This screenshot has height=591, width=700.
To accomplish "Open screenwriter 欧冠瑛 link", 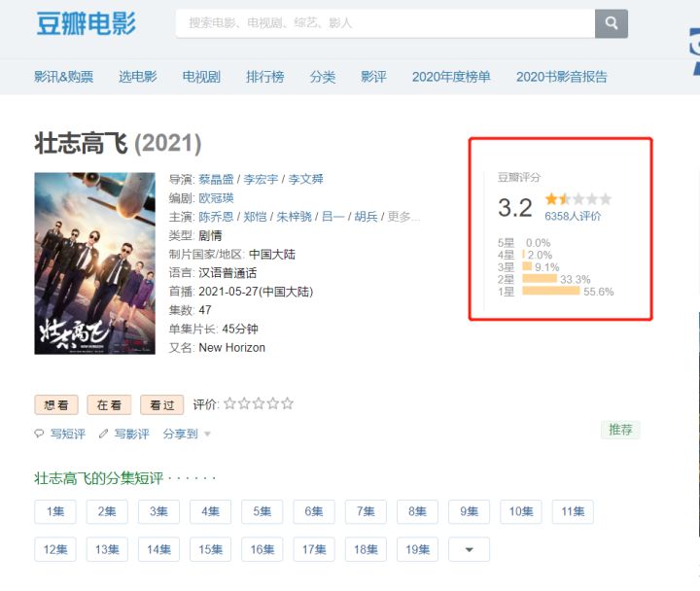I will click(x=216, y=198).
